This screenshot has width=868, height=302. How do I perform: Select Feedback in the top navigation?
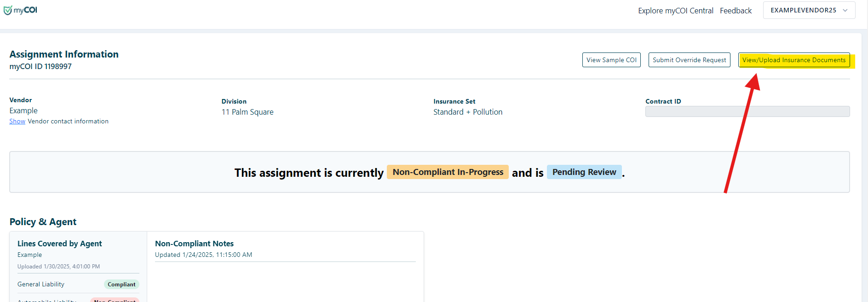tap(736, 10)
